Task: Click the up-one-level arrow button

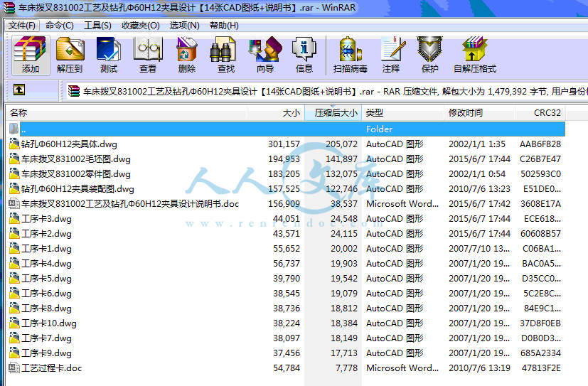Action: pyautogui.click(x=19, y=90)
